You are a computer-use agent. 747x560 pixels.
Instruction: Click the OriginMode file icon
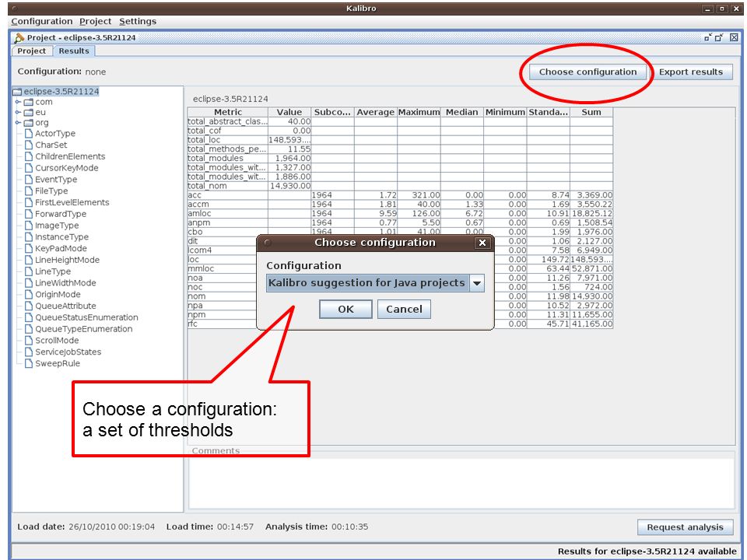tap(29, 294)
